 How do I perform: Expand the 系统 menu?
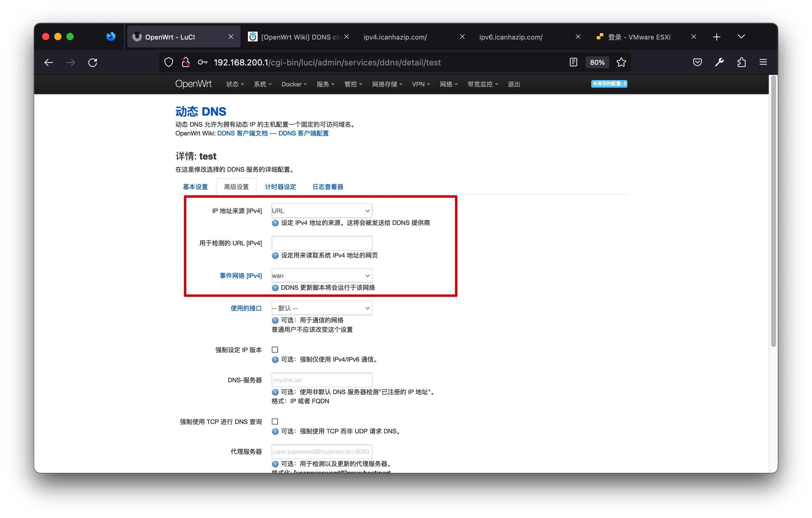coord(262,84)
